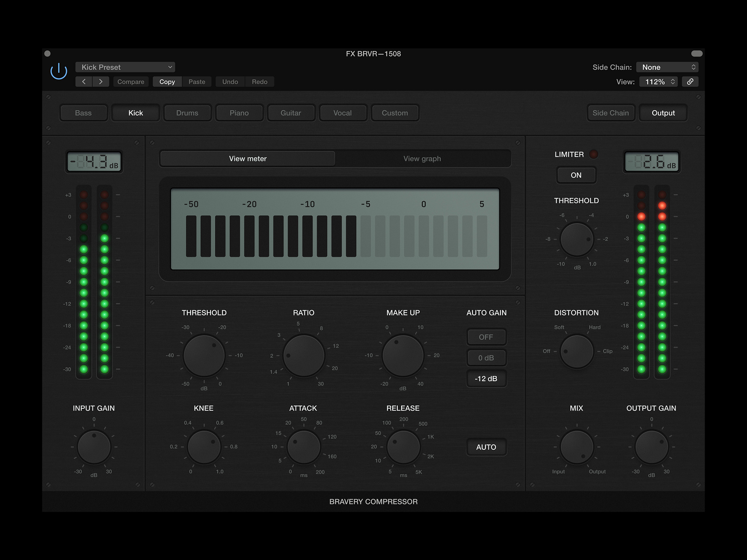
Task: Turn the limiter ON
Action: [x=576, y=175]
